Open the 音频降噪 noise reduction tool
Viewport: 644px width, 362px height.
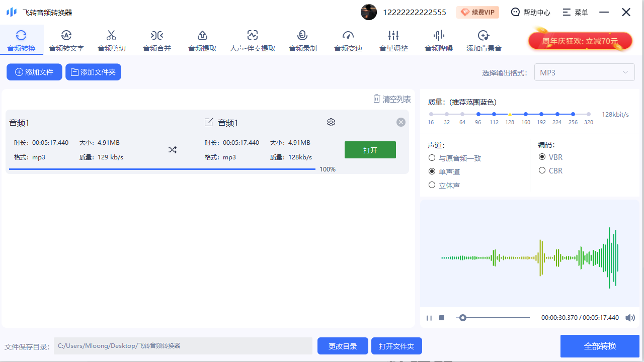438,40
